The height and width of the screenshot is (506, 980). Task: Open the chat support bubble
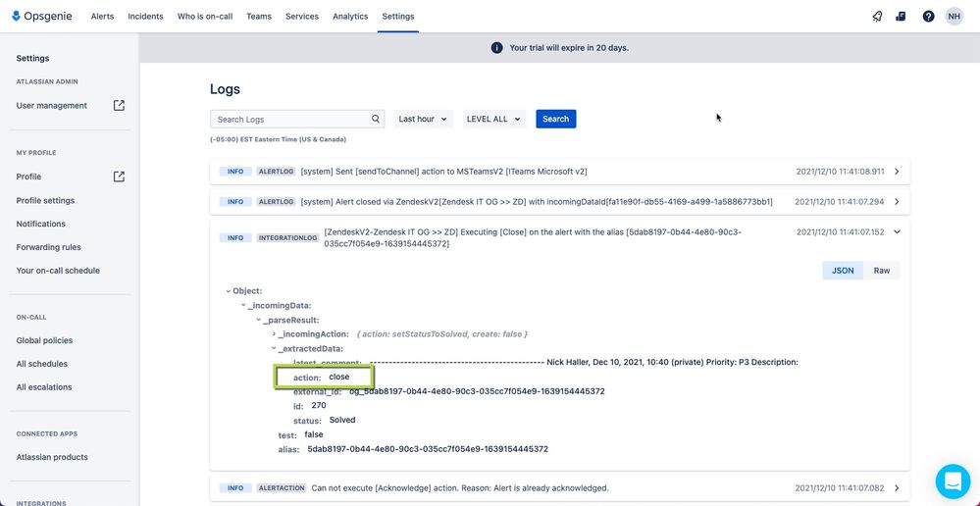[953, 481]
